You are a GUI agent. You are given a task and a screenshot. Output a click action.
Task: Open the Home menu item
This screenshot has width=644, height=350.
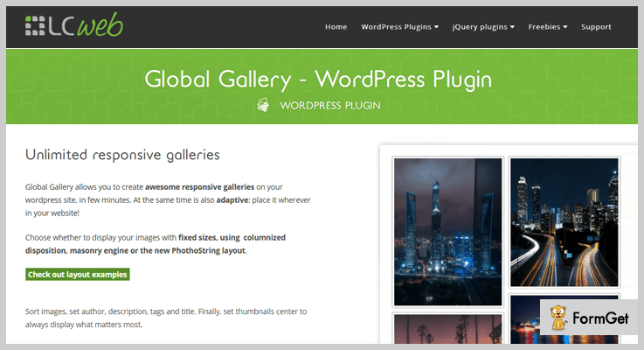coord(336,27)
